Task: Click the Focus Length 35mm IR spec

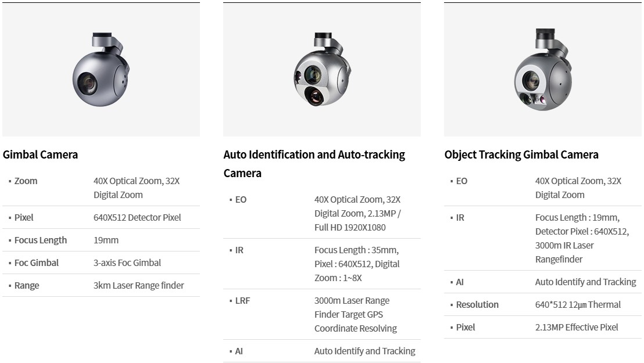Action: (x=357, y=264)
